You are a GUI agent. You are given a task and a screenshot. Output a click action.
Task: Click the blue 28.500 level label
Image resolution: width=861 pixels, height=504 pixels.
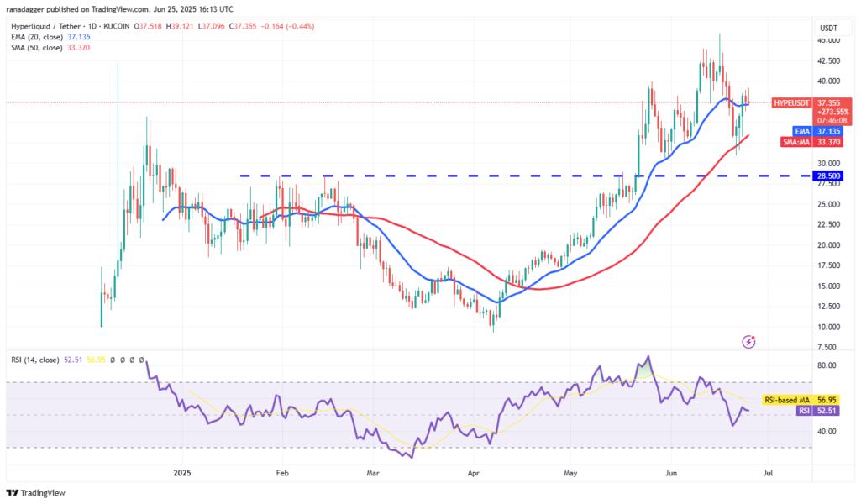pyautogui.click(x=828, y=176)
